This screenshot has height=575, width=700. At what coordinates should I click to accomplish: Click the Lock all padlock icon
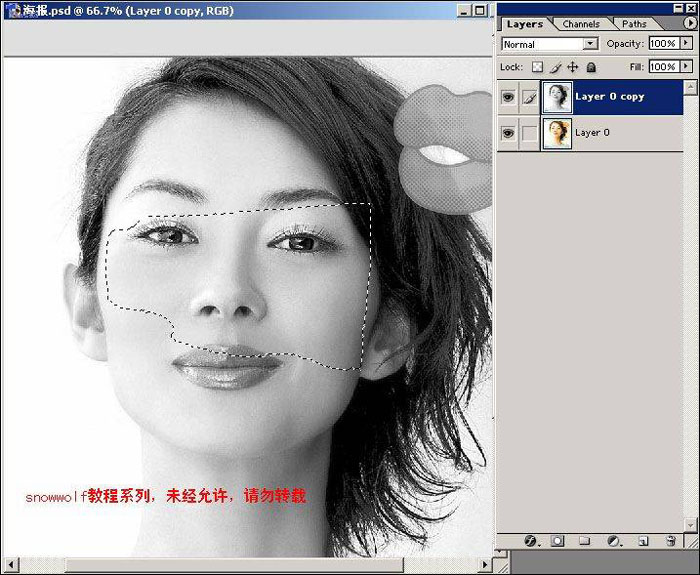[591, 67]
